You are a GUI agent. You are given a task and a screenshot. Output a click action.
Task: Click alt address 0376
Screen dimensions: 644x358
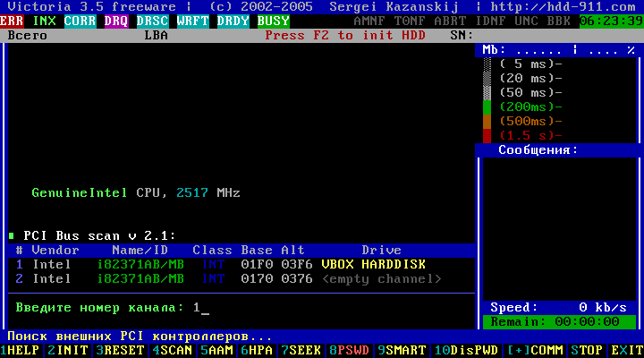(x=297, y=279)
